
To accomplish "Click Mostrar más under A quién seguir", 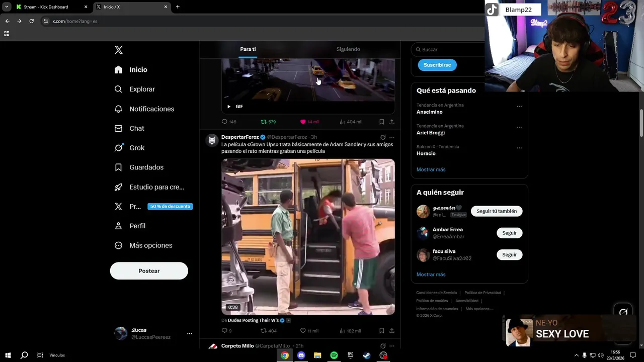I will click(x=431, y=275).
